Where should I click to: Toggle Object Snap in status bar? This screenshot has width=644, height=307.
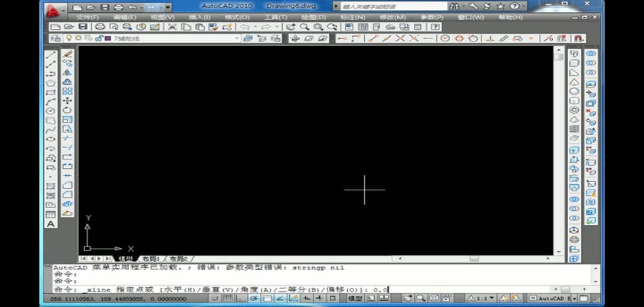(268, 299)
